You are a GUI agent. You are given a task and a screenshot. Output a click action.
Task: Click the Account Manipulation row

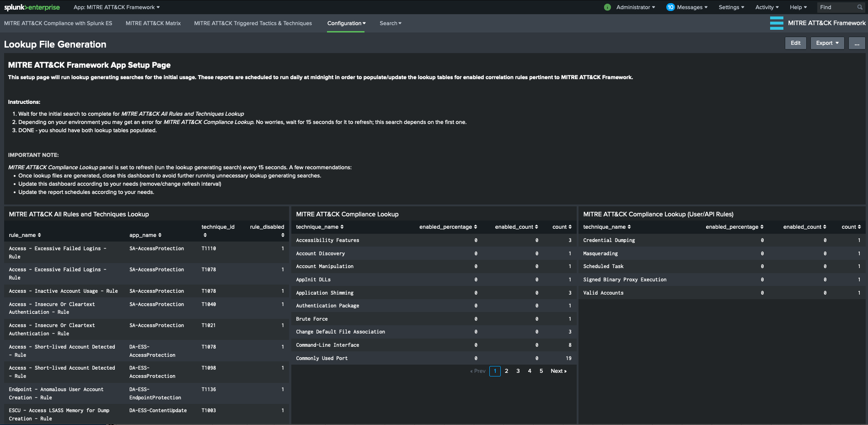click(434, 266)
